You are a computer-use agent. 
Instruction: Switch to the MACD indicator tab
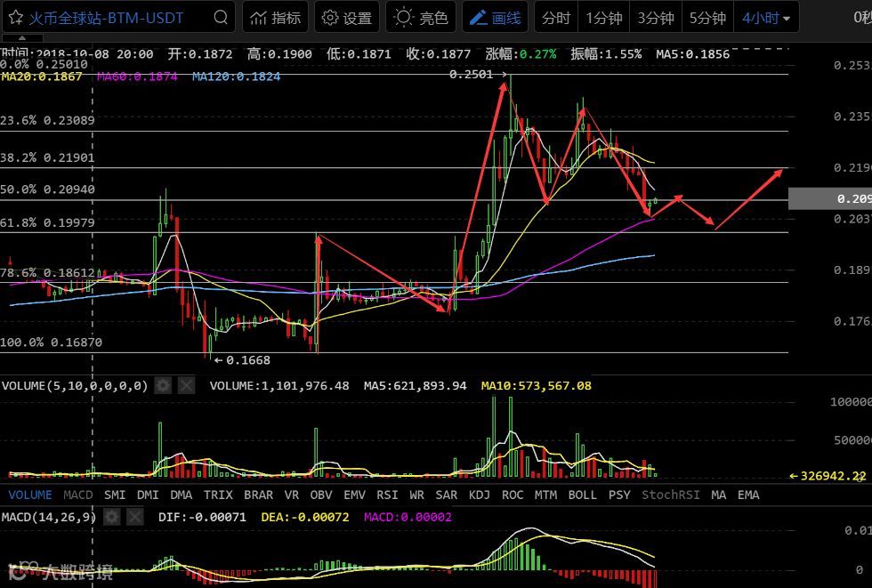[78, 495]
